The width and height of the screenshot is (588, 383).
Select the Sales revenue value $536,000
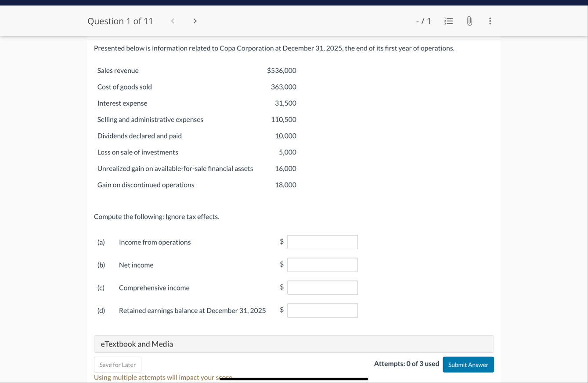coord(281,71)
